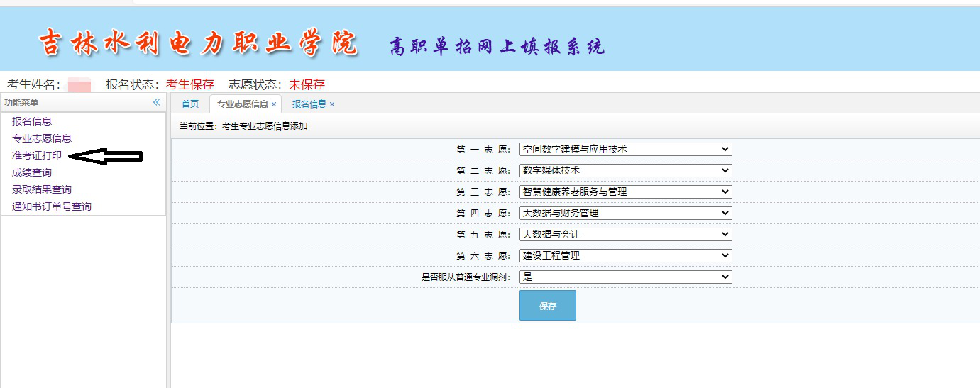Image resolution: width=980 pixels, height=388 pixels.
Task: Open the 第四志愿 dropdown
Action: [x=625, y=213]
